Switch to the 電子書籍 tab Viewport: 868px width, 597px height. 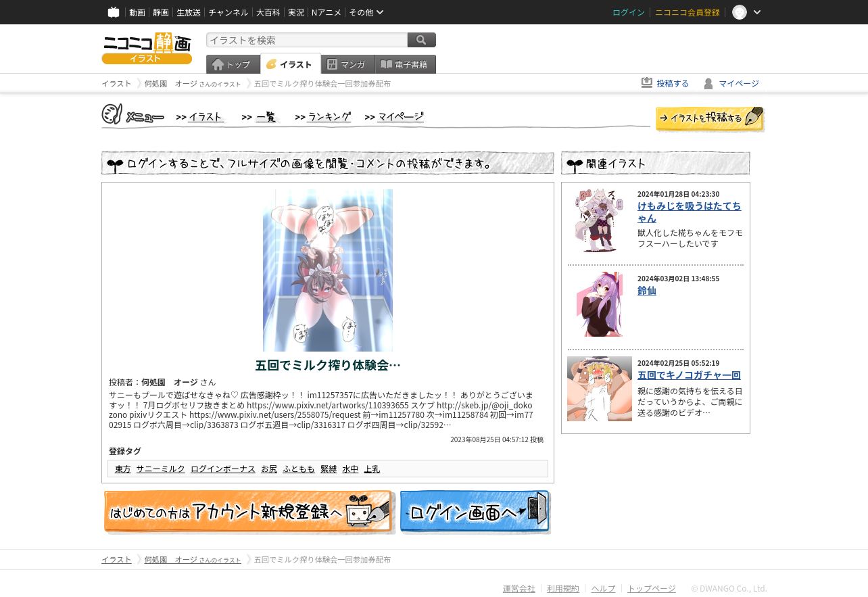[405, 64]
